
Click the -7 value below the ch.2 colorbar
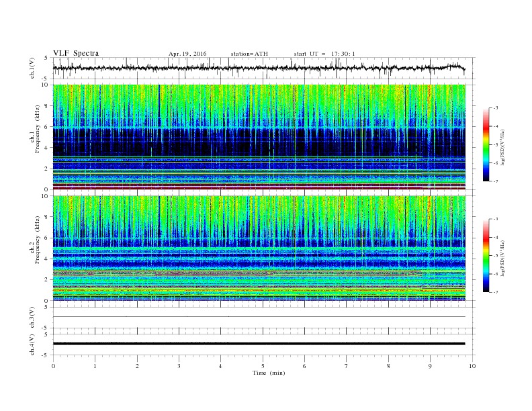[x=496, y=292]
